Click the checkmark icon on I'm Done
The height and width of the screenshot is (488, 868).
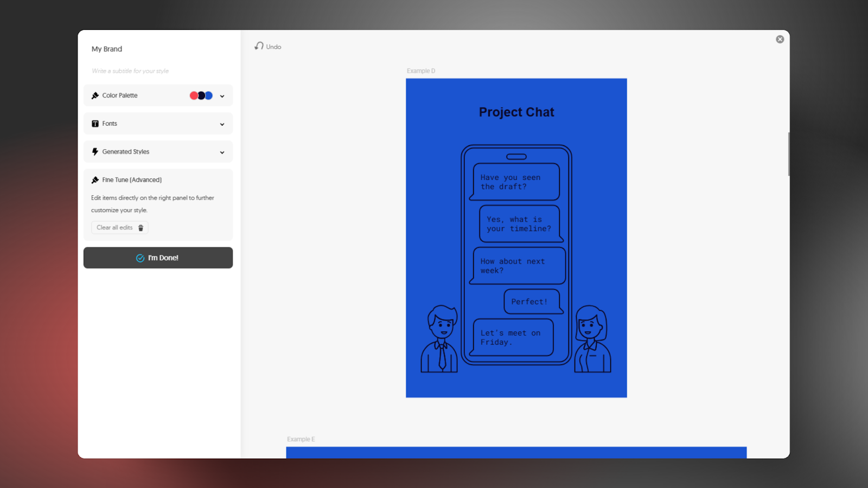140,258
